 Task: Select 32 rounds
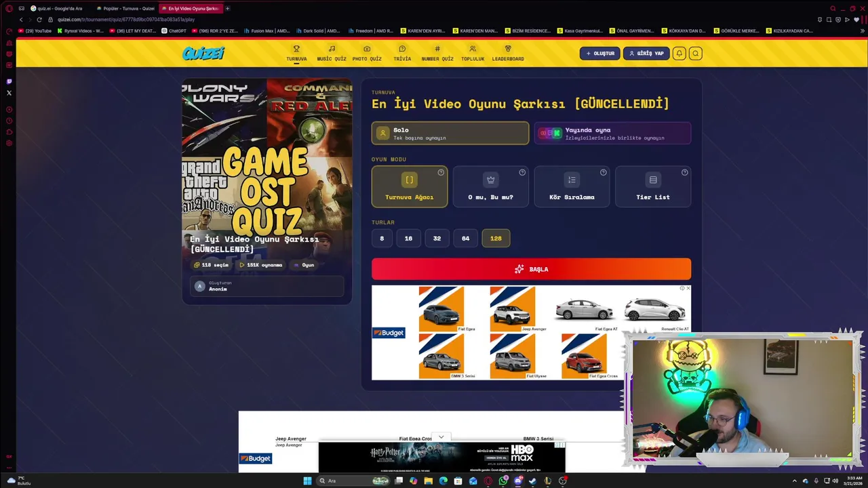(437, 238)
